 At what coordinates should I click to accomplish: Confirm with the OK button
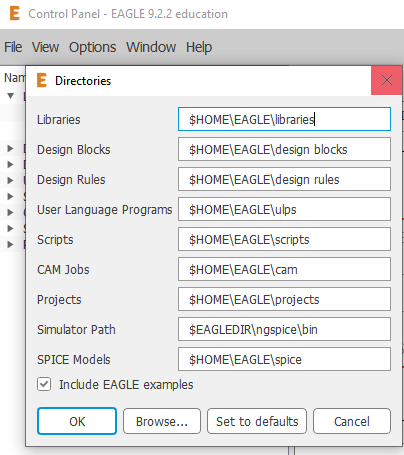pyautogui.click(x=77, y=421)
